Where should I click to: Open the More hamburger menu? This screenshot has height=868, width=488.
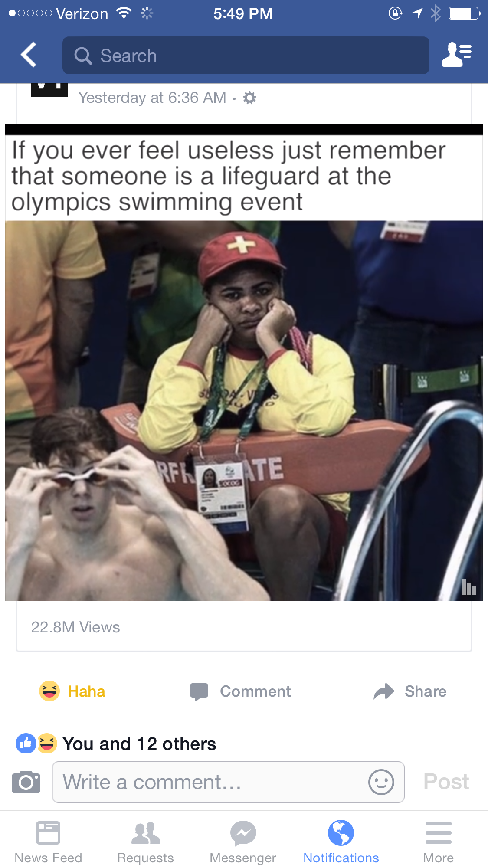439,842
